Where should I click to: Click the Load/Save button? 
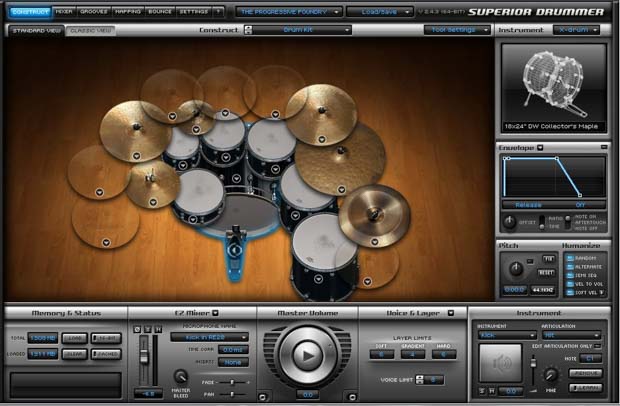coord(378,12)
